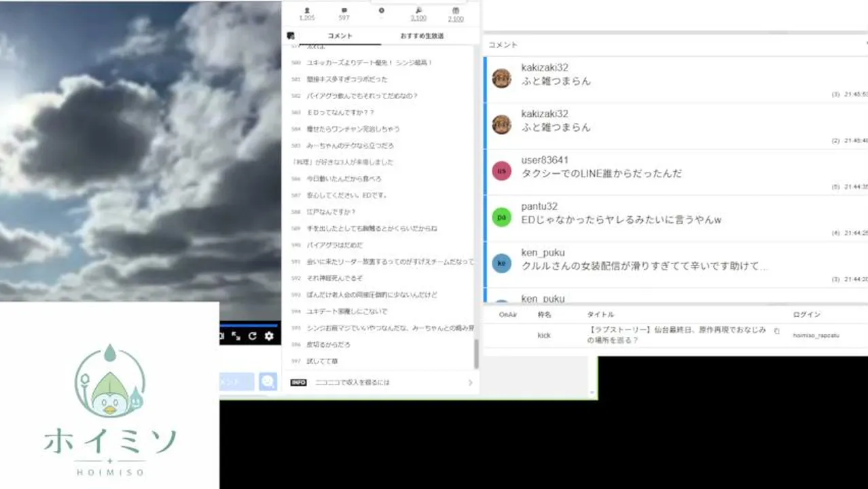Reload the video player stream
This screenshot has width=868, height=489.
[253, 336]
